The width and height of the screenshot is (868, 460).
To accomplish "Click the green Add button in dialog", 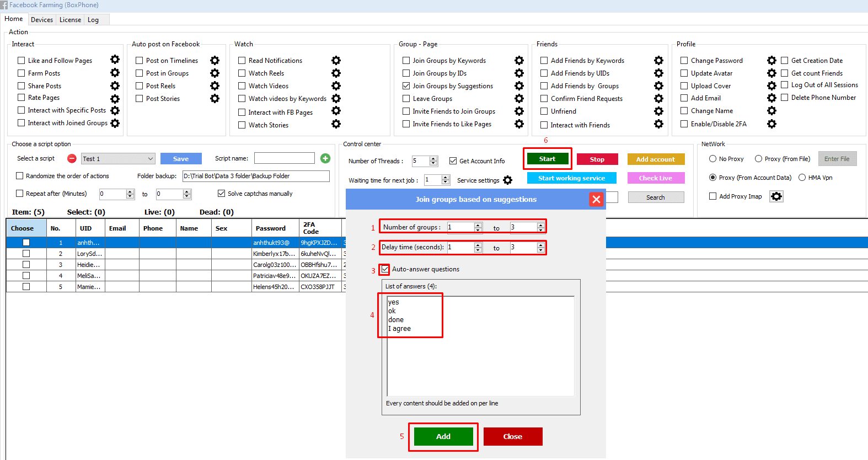I will point(443,436).
